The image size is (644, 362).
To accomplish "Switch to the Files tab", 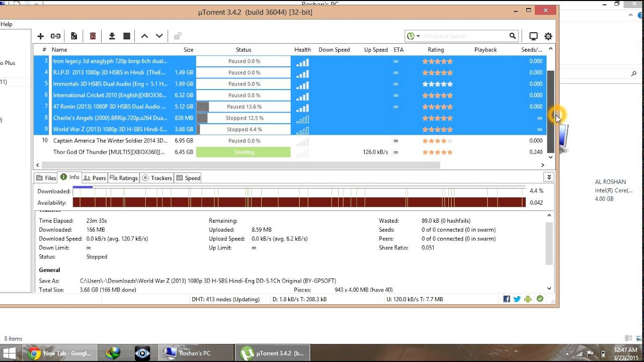I will (x=46, y=178).
